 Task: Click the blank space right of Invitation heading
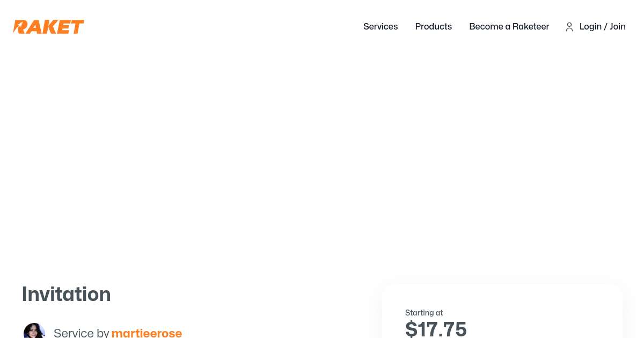pyautogui.click(x=241, y=295)
